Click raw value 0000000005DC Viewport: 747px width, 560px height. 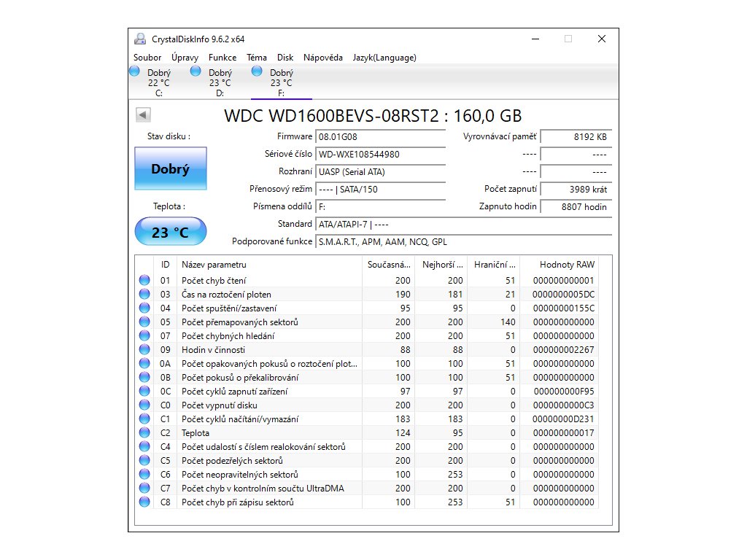pos(564,295)
